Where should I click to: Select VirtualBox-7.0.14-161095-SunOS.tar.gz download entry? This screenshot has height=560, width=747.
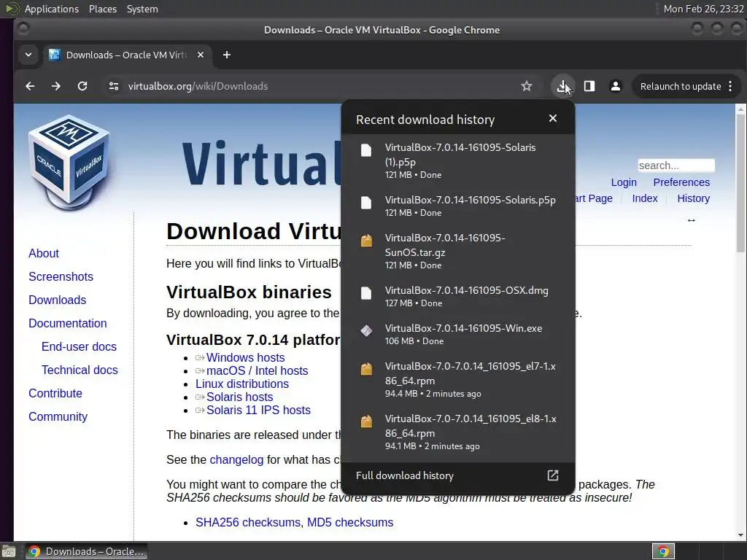(458, 251)
